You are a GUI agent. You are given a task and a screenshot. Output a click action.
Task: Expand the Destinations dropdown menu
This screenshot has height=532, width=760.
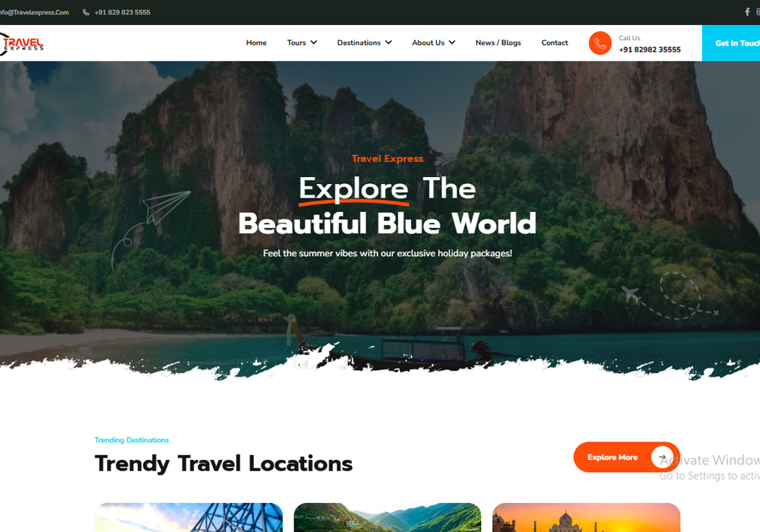(365, 43)
